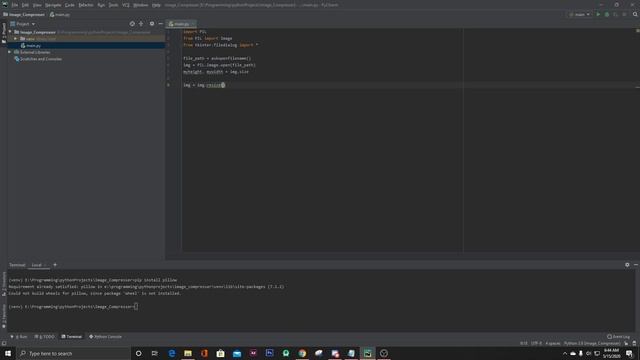This screenshot has width=640, height=360.
Task: Open the VCS menu
Action: 126,5
